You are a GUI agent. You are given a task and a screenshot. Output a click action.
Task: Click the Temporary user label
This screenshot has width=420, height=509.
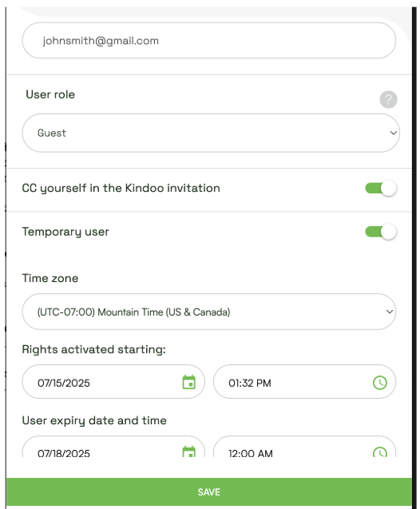pyautogui.click(x=65, y=232)
